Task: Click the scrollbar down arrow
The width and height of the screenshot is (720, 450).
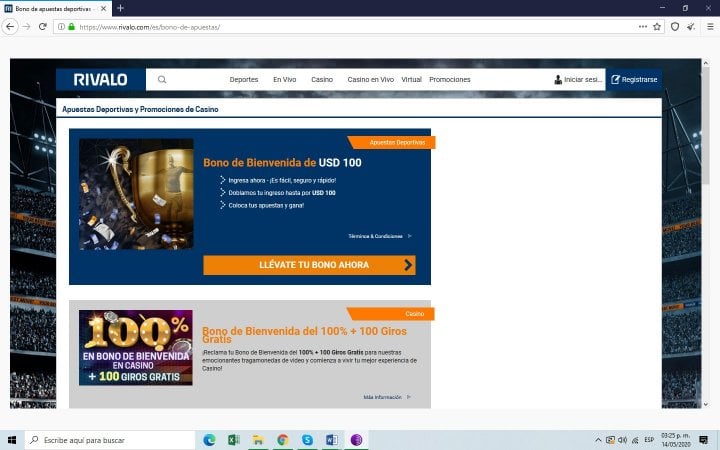Action: 706,405
